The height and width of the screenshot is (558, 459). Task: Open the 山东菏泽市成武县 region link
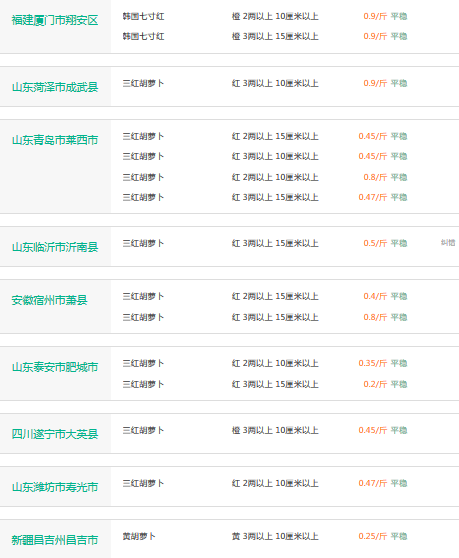tap(55, 87)
